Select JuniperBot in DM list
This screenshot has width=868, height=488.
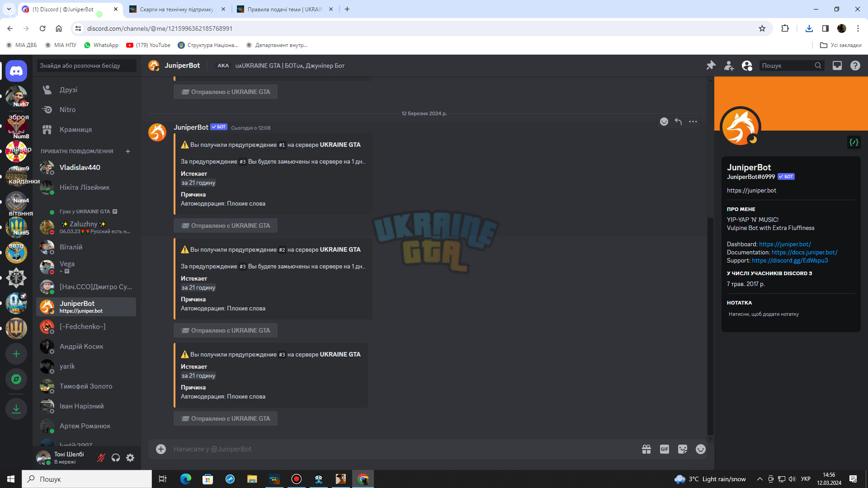click(x=86, y=307)
